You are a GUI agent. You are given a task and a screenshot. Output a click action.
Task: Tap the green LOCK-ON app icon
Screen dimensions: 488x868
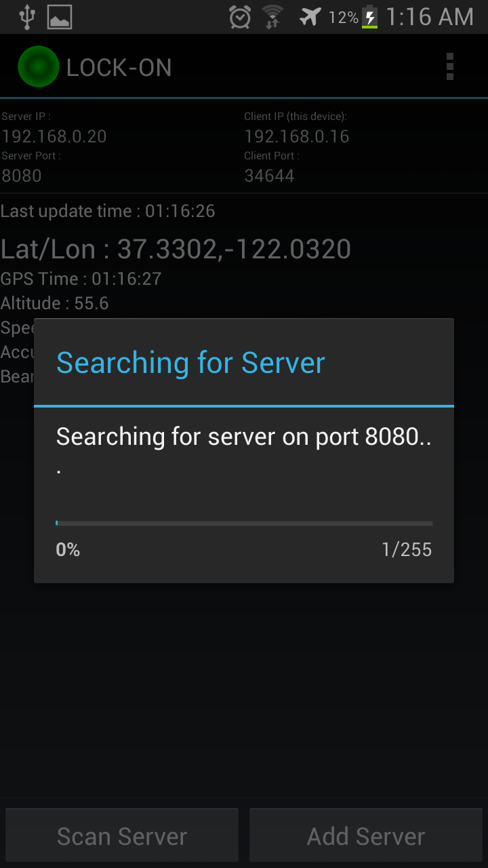tap(39, 66)
